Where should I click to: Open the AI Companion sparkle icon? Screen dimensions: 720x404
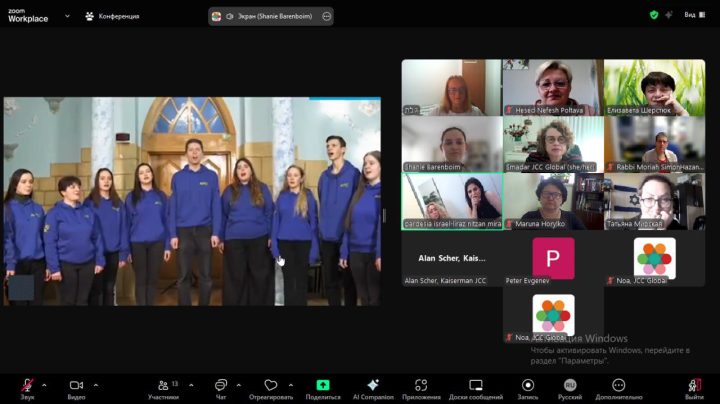(373, 388)
